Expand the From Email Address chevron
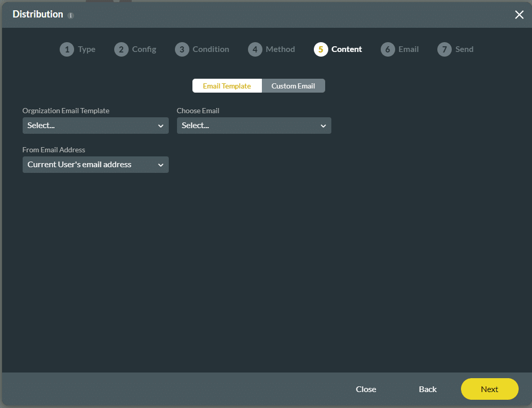Viewport: 532px width, 408px height. 161,164
